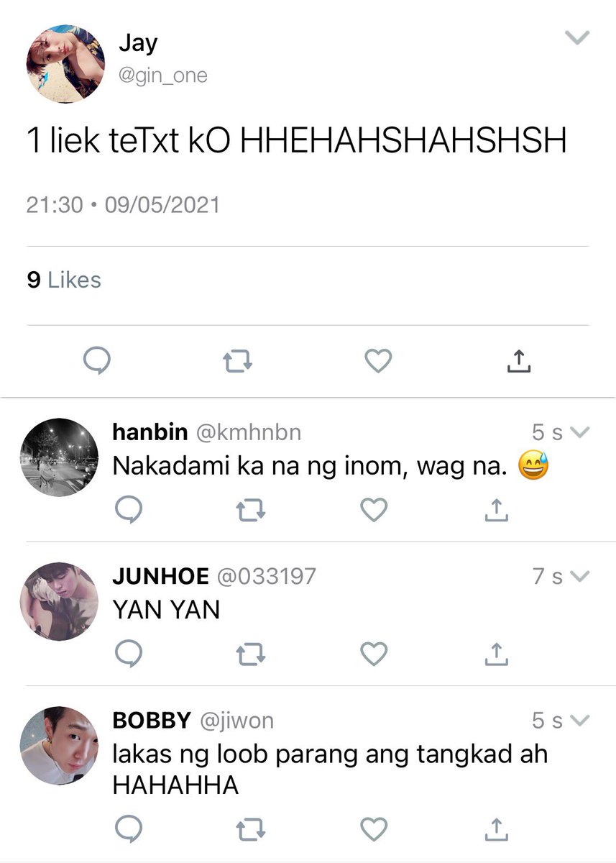The image size is (616, 863).
Task: Share Jay's main tweet
Action: point(518,361)
